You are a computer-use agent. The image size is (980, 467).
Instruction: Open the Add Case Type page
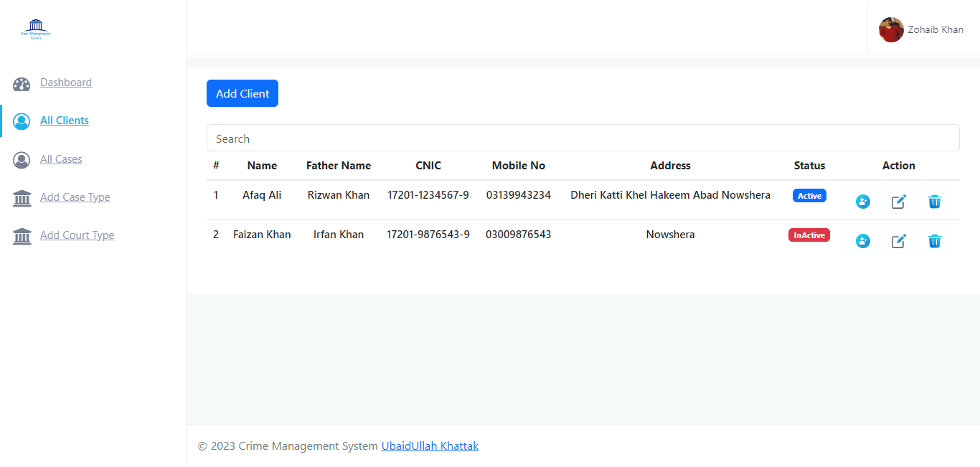[75, 197]
